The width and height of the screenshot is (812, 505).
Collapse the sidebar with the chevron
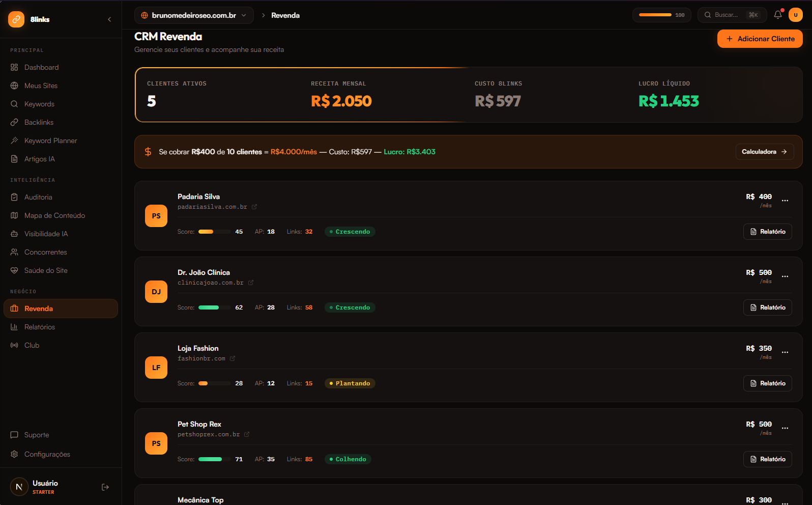point(109,19)
